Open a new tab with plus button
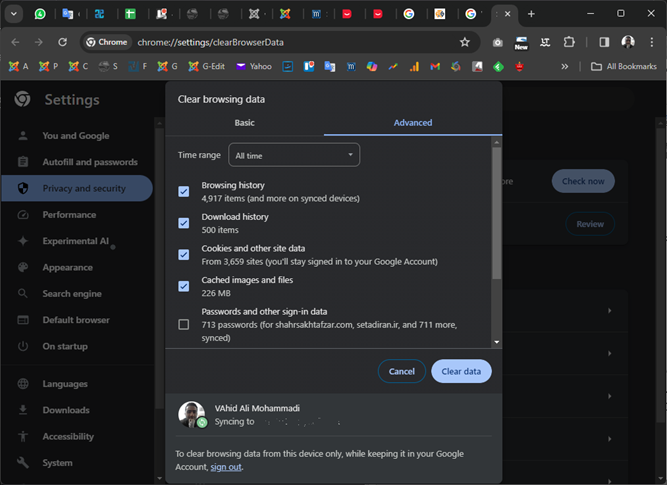This screenshot has width=667, height=485. (x=531, y=14)
